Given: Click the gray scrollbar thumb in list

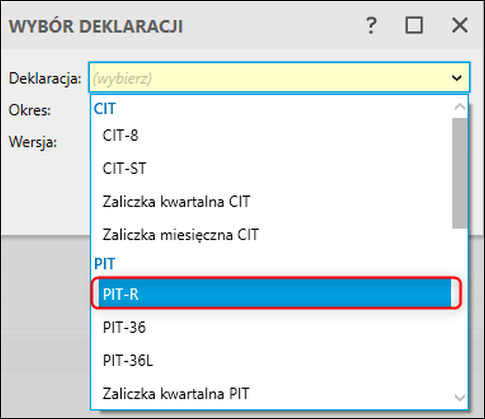Looking at the screenshot, I should [460, 173].
